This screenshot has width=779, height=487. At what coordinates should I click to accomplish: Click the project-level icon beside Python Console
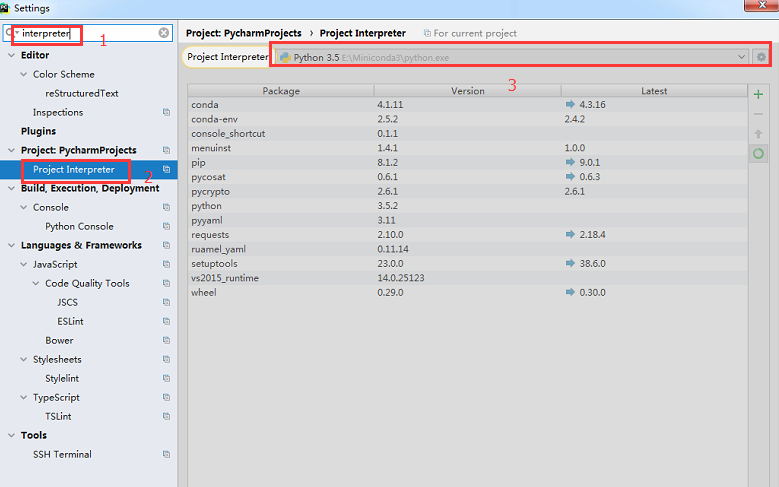pyautogui.click(x=166, y=226)
